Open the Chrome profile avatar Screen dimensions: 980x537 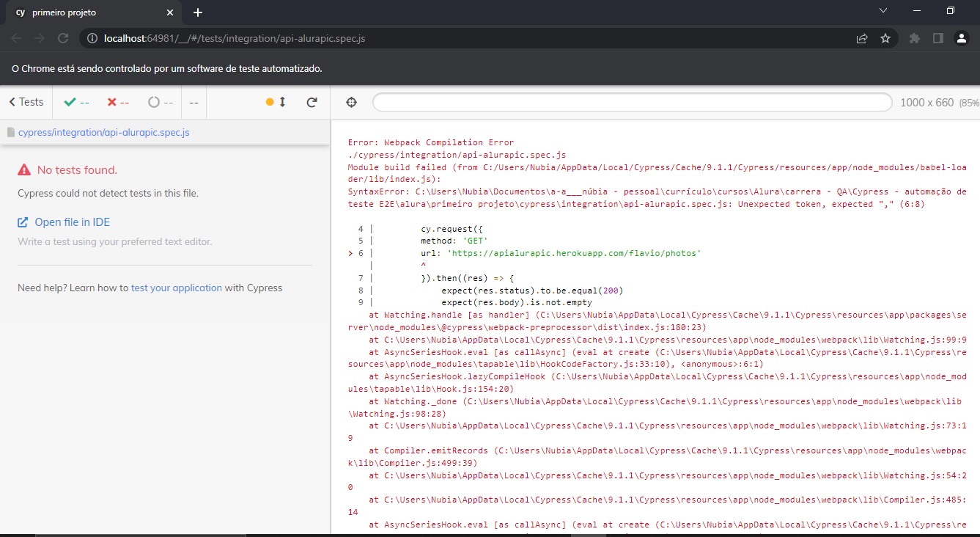(962, 38)
